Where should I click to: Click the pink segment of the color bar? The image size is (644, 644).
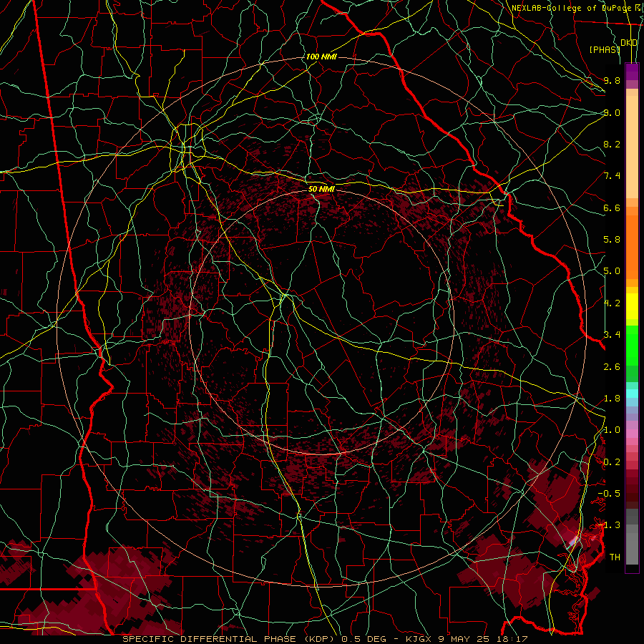pos(632,434)
